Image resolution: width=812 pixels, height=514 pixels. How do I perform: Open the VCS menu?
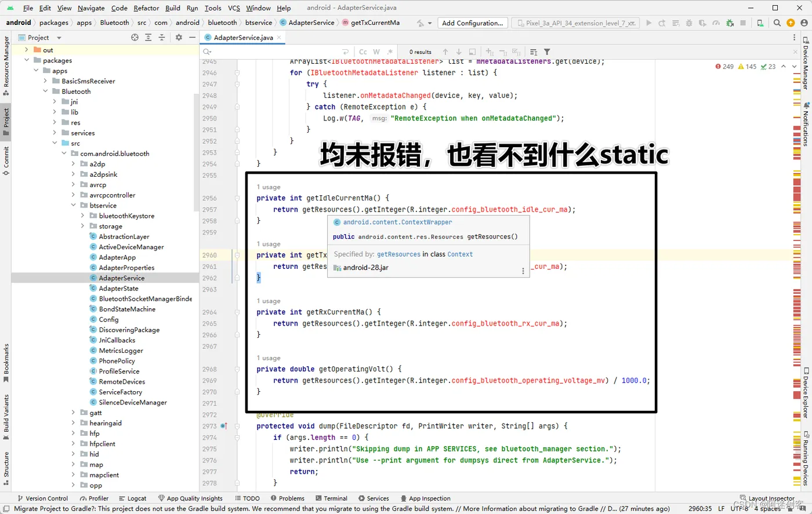(x=234, y=8)
